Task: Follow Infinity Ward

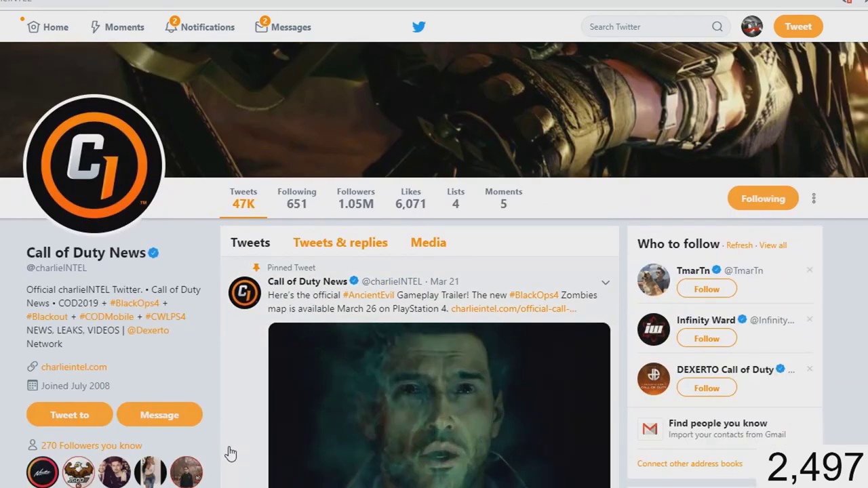Action: 707,338
